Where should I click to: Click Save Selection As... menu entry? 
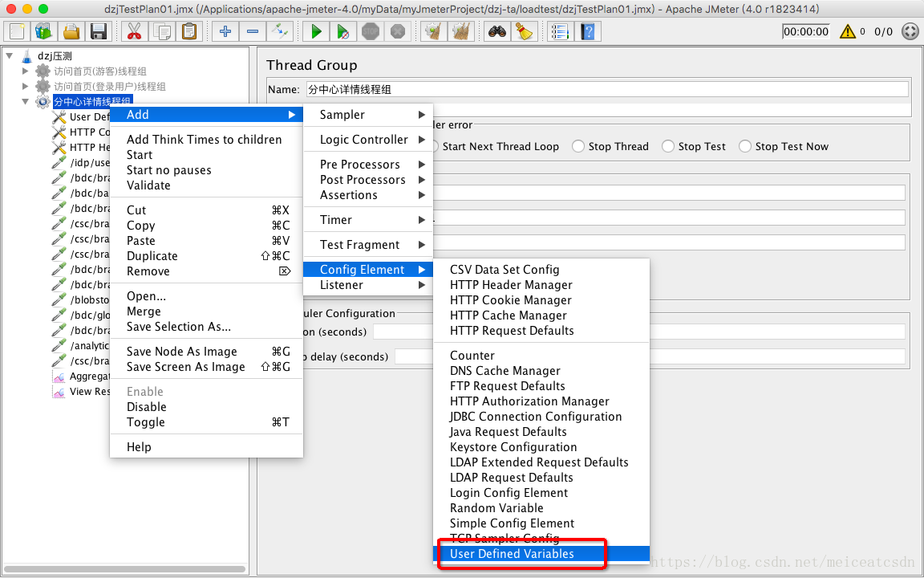206,327
